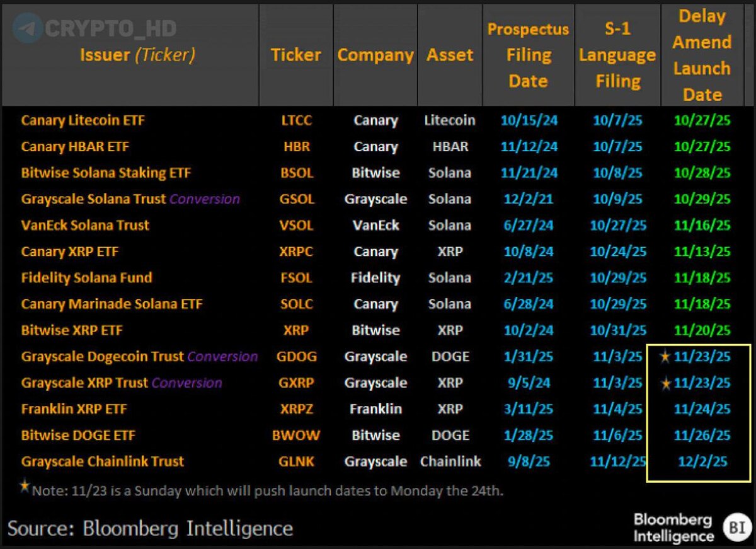756x549 pixels.
Task: Click the S-1 Language Filing header
Action: (x=617, y=55)
